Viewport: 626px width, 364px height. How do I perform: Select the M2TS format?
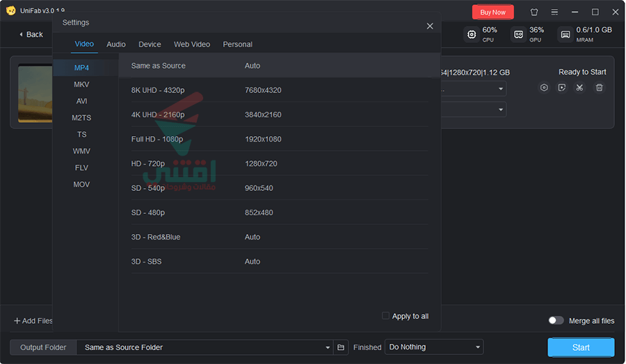81,118
